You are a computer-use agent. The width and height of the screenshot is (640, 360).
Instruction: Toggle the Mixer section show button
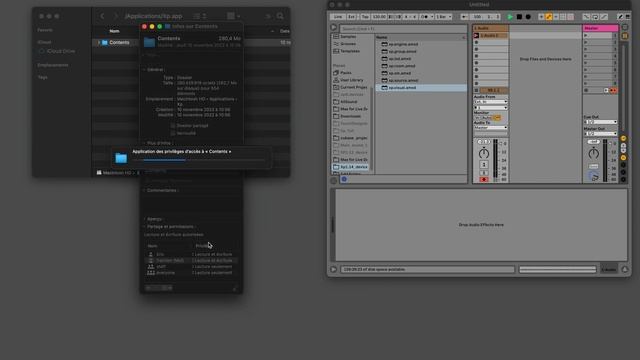tap(623, 158)
